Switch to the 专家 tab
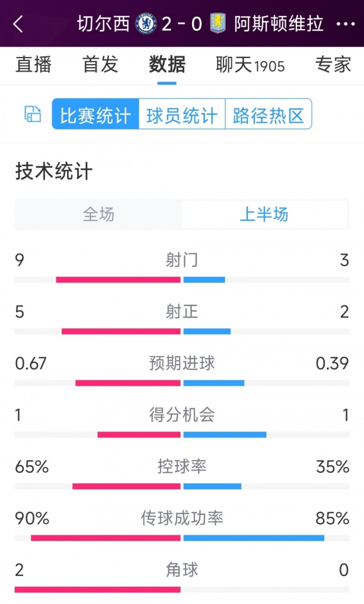This screenshot has height=604, width=364. [x=333, y=65]
